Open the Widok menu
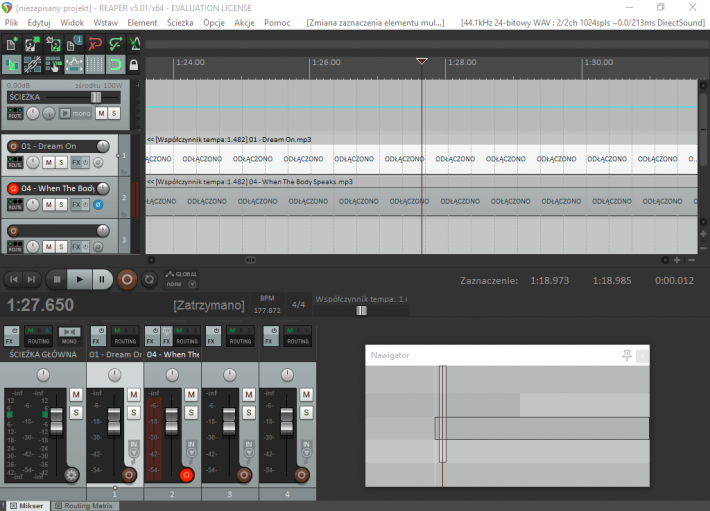This screenshot has height=511, width=710. [x=72, y=23]
